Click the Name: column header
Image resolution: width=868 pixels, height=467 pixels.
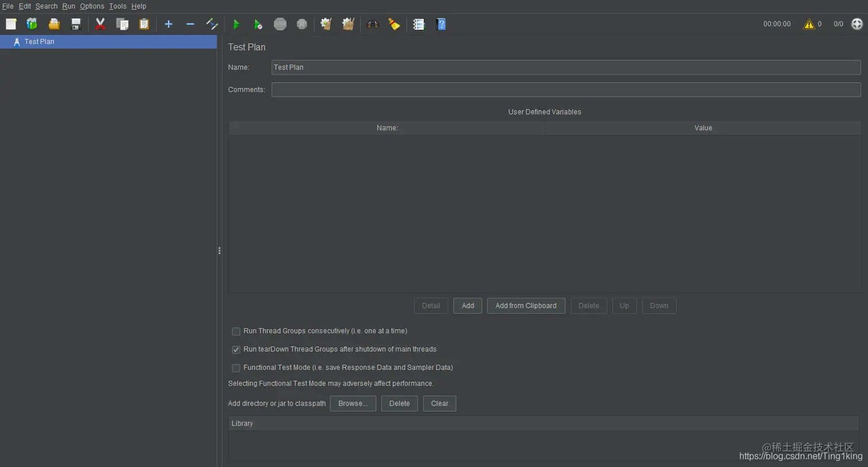pos(387,128)
